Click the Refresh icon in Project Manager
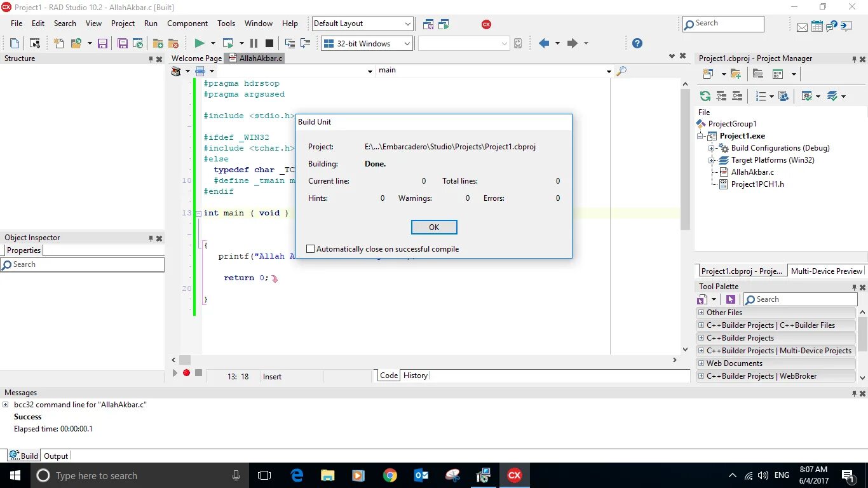Screen dimensions: 868x488 click(x=705, y=96)
